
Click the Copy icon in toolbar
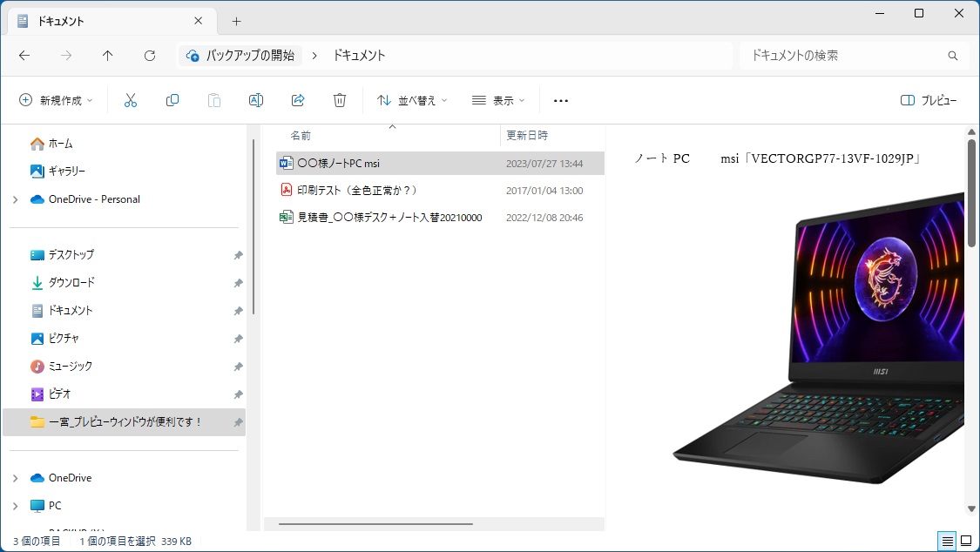172,100
